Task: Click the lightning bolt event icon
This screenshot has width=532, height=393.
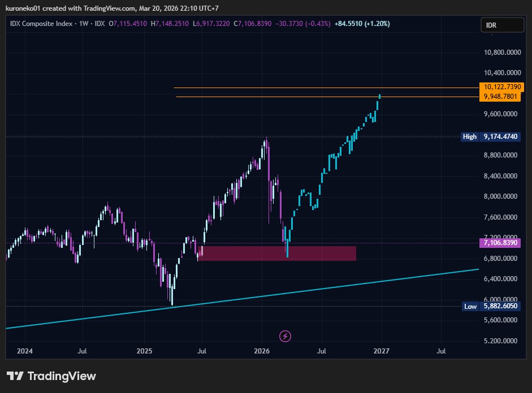Action: pyautogui.click(x=285, y=336)
